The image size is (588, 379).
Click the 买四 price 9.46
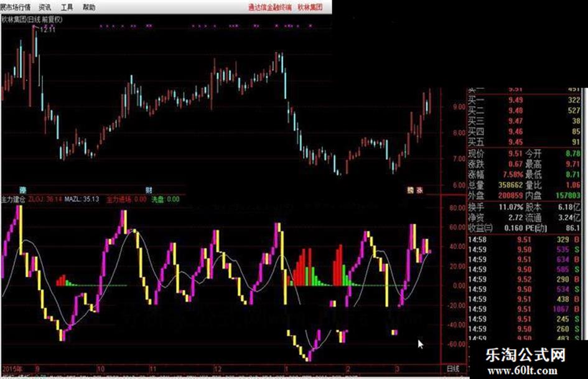tap(516, 132)
